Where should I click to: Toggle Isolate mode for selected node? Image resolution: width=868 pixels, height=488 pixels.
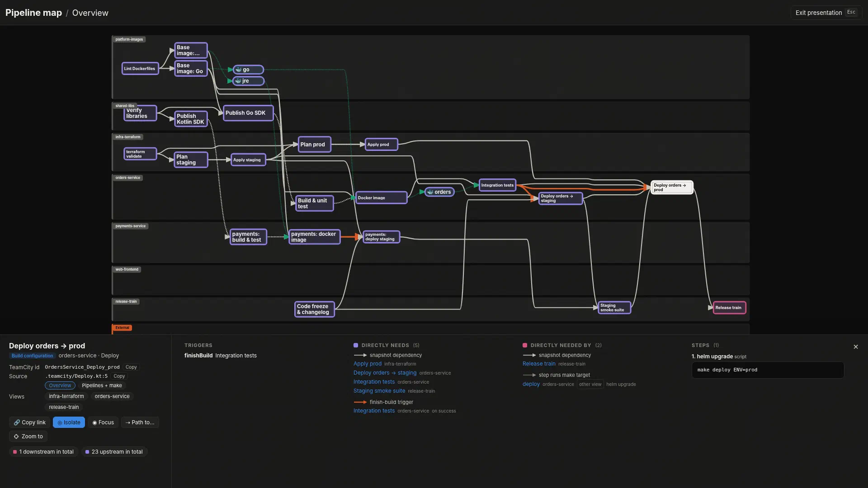(x=69, y=422)
